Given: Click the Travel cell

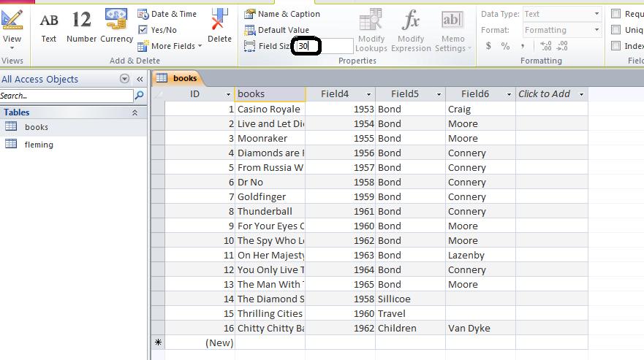Looking at the screenshot, I should 410,313.
